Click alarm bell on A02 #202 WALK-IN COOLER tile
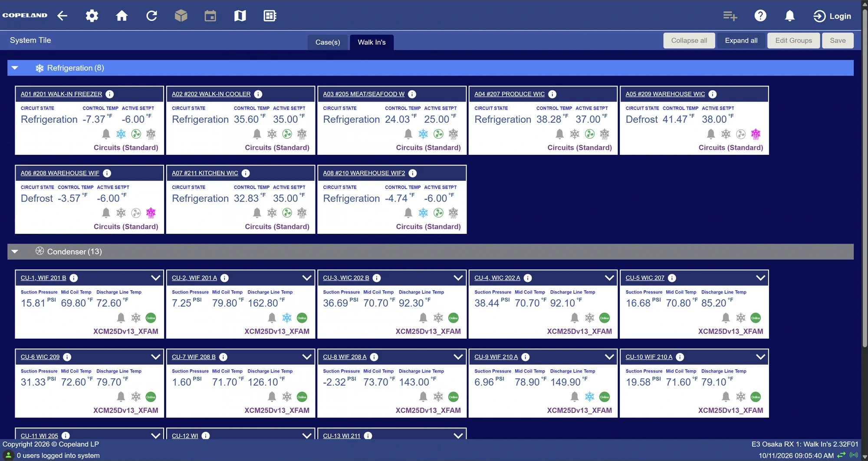 (257, 134)
